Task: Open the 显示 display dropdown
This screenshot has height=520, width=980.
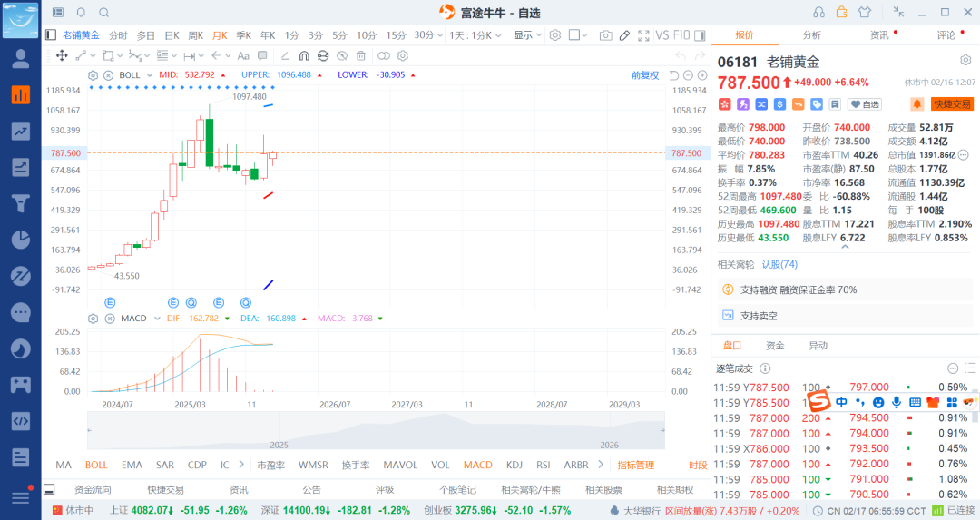Action: click(x=527, y=35)
